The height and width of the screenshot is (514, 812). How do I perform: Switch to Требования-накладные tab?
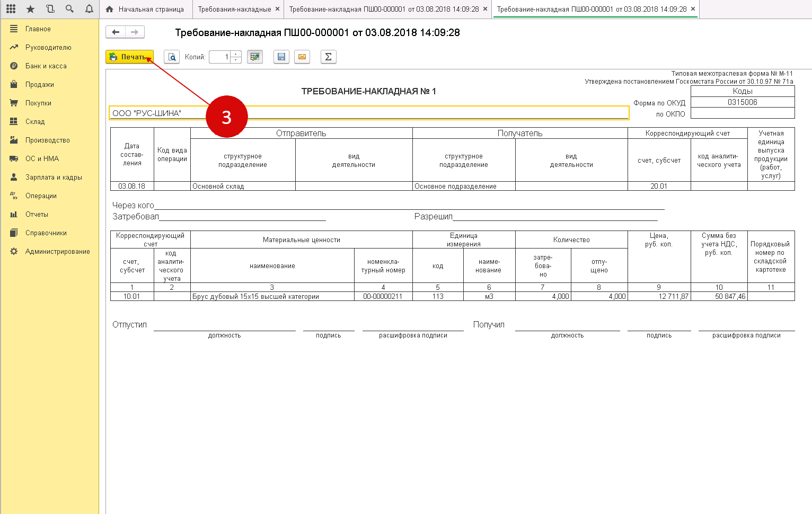(234, 9)
